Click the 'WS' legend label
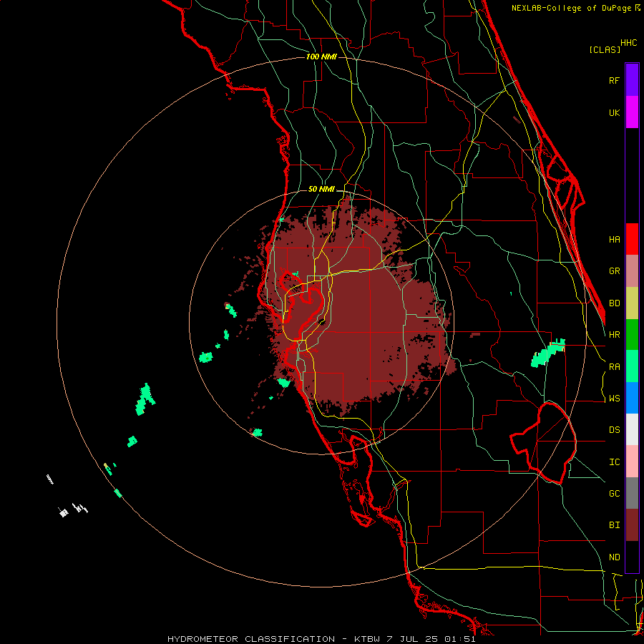Screen dimensions: 644x644 point(614,399)
